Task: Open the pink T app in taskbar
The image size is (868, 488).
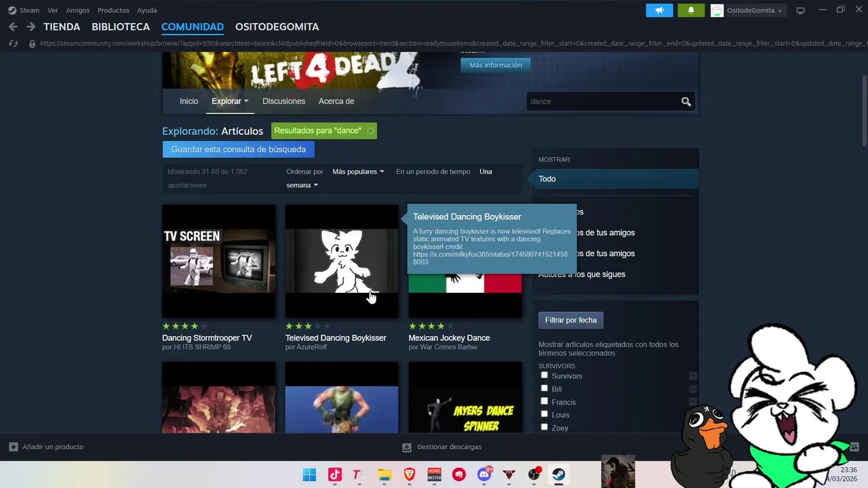Action: [x=357, y=474]
